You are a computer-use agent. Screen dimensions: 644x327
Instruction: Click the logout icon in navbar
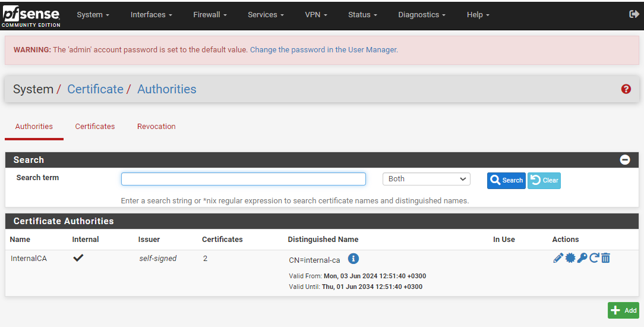click(634, 14)
